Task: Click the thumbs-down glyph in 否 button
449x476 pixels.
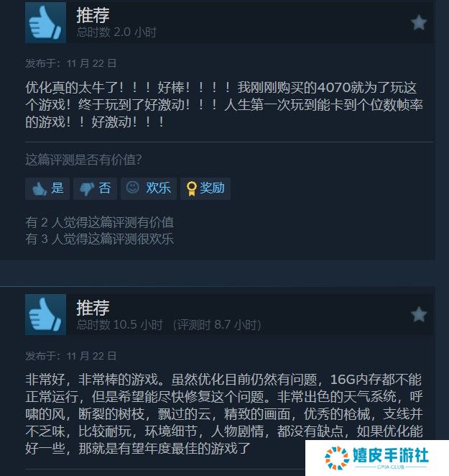Action: coord(88,189)
